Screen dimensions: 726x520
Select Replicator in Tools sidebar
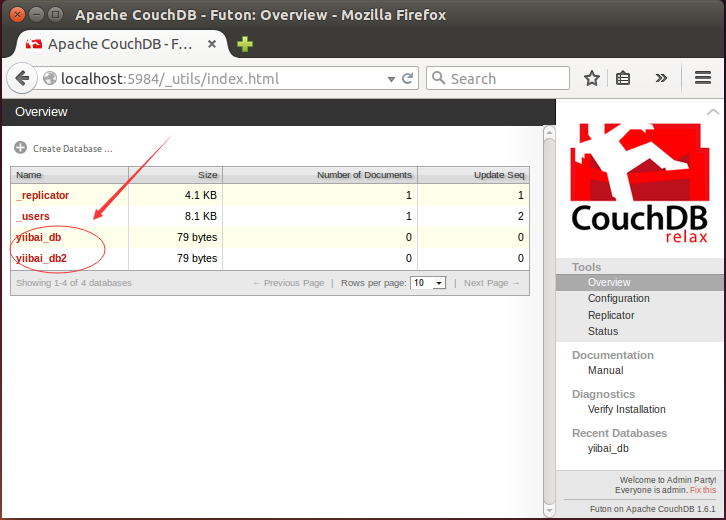611,315
